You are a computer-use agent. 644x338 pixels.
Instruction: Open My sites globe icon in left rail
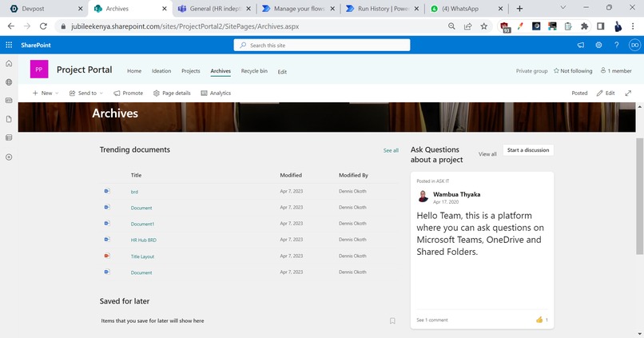pos(9,82)
